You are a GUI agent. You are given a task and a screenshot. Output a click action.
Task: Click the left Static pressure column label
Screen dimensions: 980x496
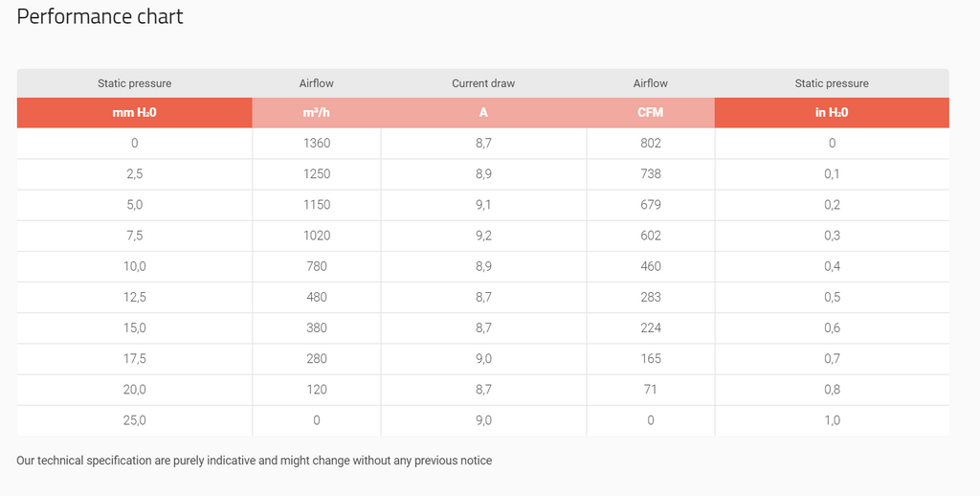coord(134,83)
